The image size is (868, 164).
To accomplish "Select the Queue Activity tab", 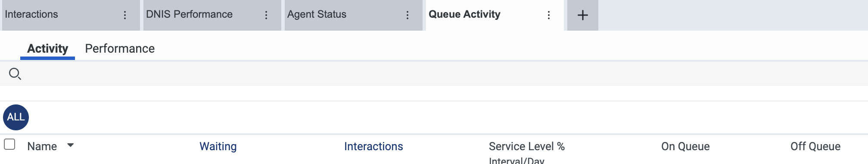I will (464, 14).
